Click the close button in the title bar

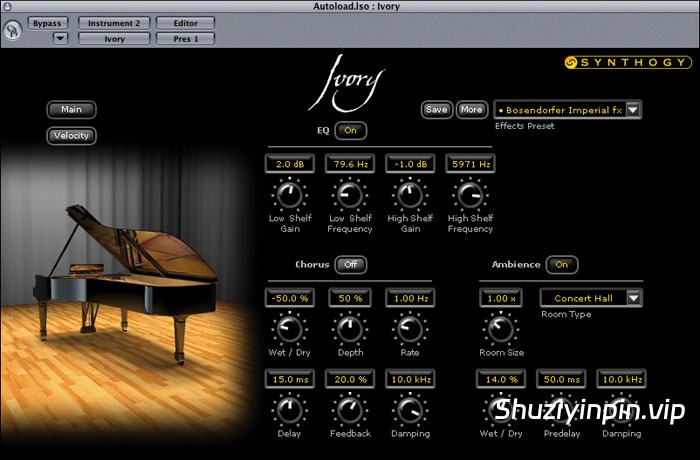click(6, 6)
